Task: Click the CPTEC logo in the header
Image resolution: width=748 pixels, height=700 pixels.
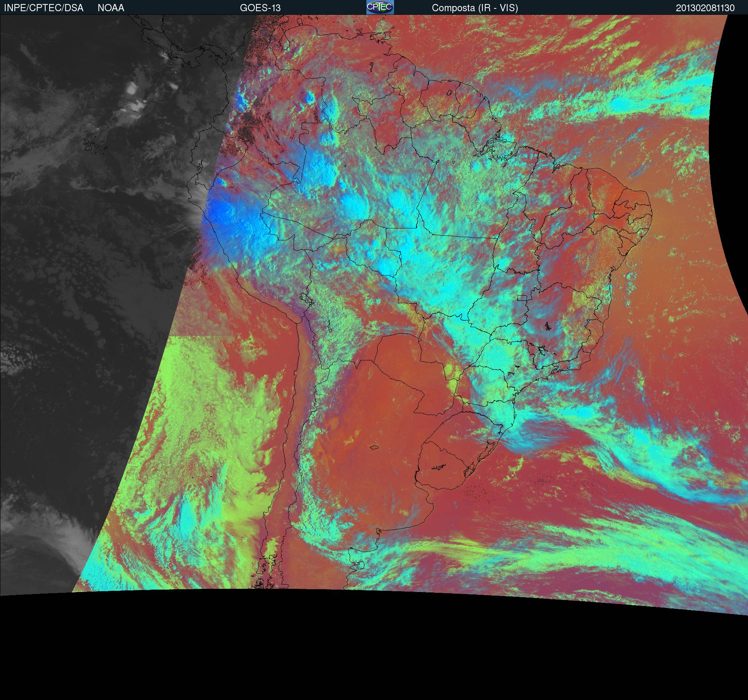Action: pos(380,7)
